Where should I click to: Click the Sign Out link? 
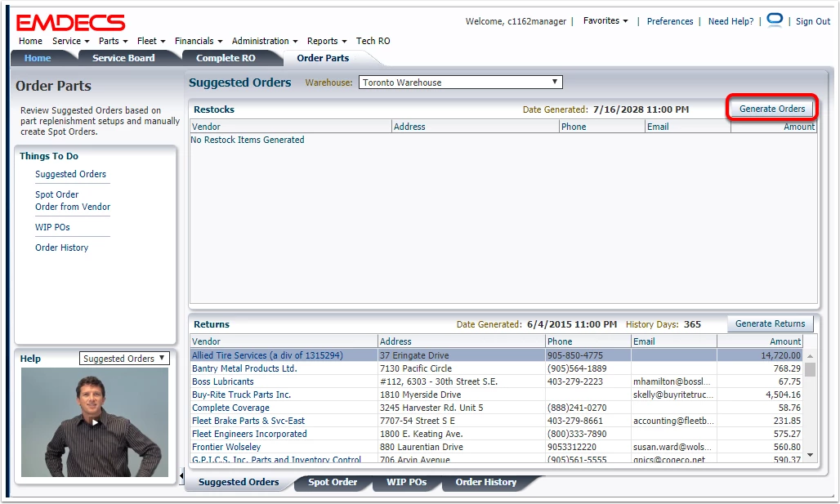tap(813, 21)
